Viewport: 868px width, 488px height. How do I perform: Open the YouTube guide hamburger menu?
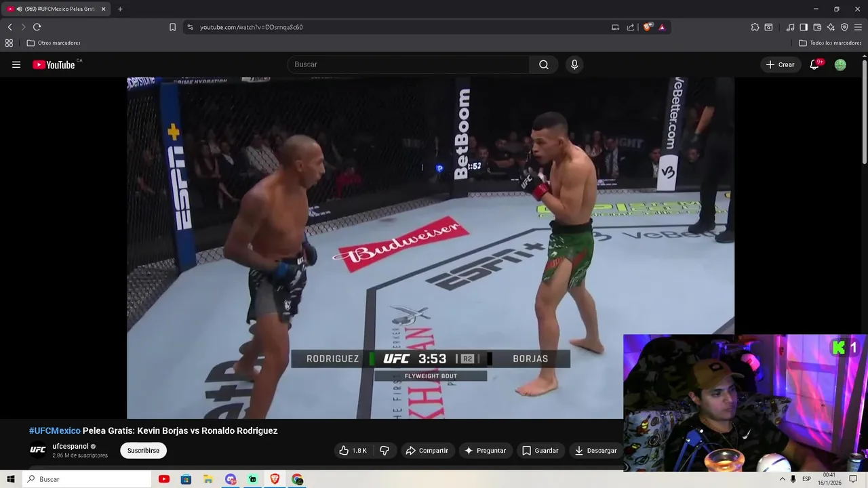pos(16,64)
